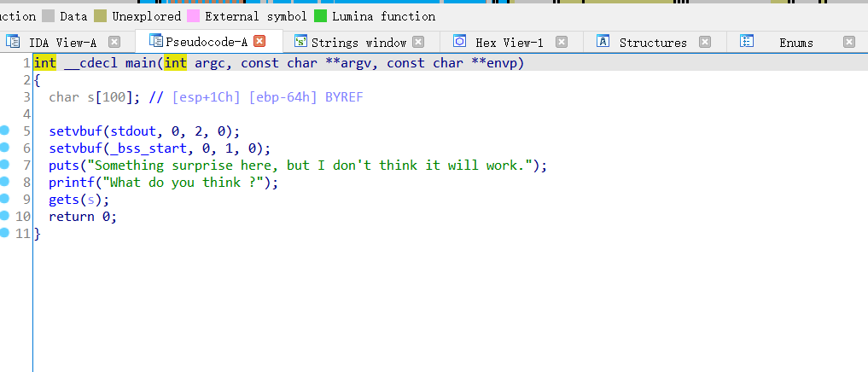This screenshot has height=372, width=868.
Task: Click the Strings window 's' icon
Action: 300,42
